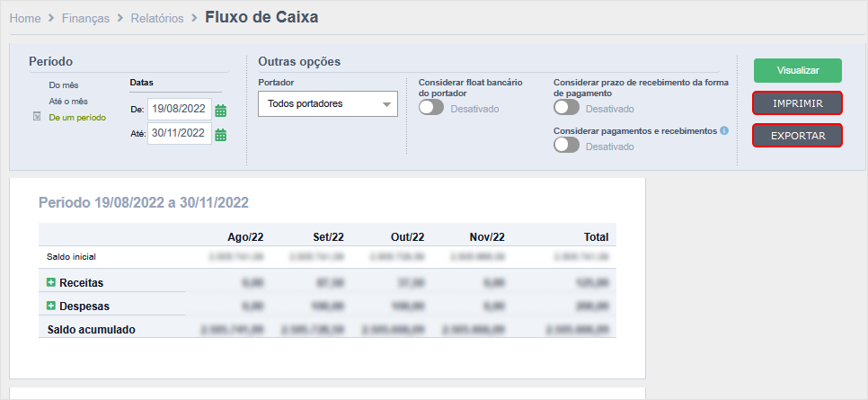
Task: Click the Saldo acumulado row label
Action: (92, 330)
